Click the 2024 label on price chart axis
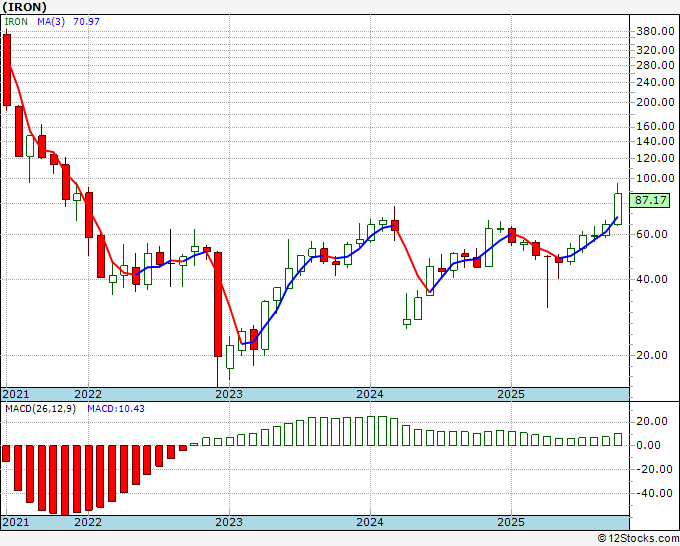Viewport: 680px width, 546px height. (x=370, y=394)
